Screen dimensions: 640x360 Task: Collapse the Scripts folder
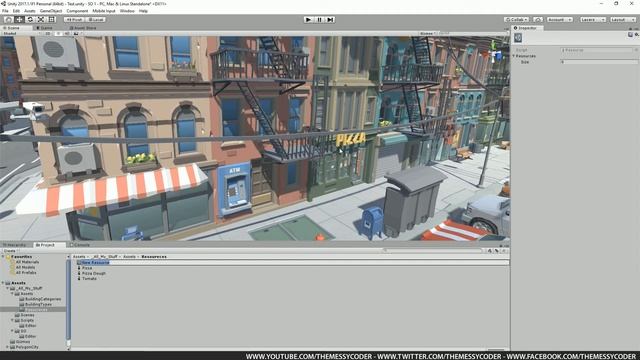coord(12,320)
